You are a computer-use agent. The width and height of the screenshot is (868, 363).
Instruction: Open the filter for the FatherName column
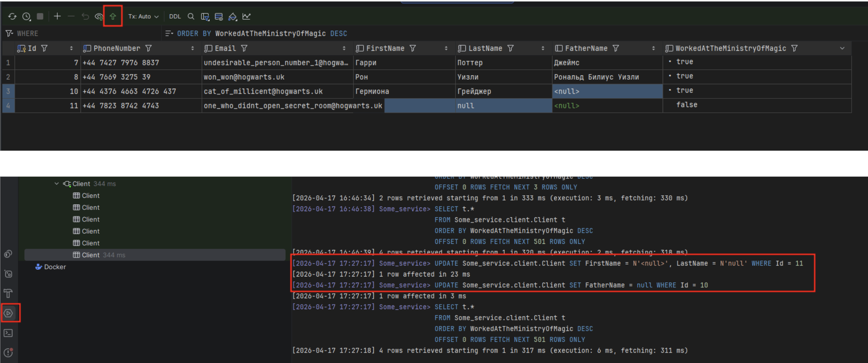(x=616, y=48)
